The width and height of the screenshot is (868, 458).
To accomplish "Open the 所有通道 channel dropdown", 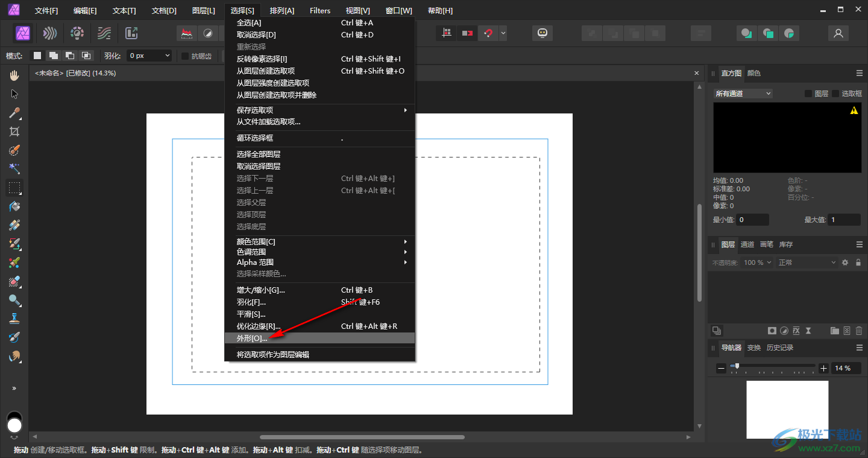I will tap(743, 94).
